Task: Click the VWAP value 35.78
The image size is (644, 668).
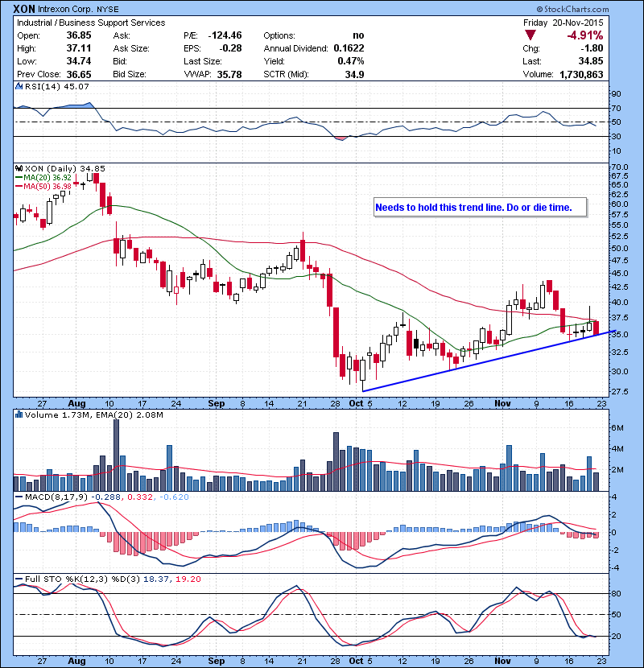Action: tap(229, 74)
